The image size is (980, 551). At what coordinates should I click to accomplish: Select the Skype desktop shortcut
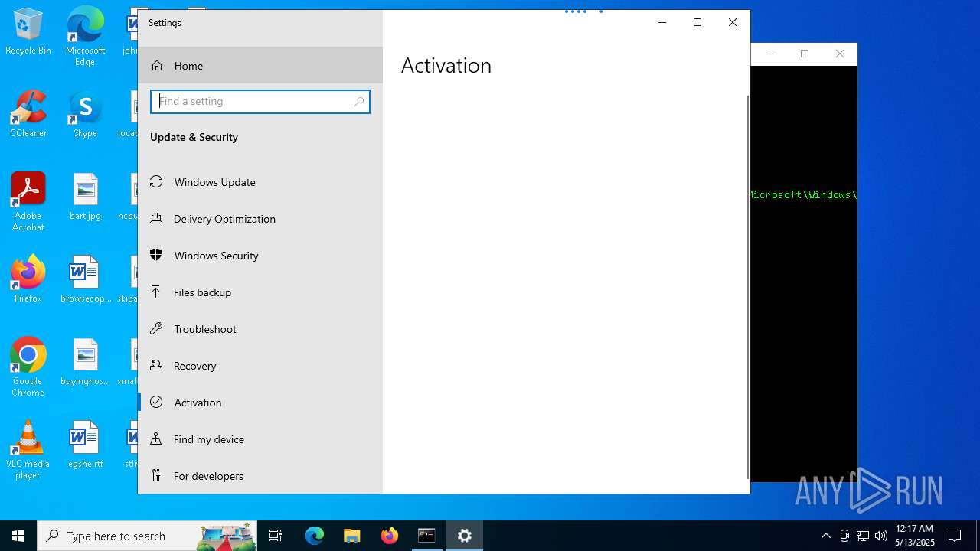click(x=85, y=114)
